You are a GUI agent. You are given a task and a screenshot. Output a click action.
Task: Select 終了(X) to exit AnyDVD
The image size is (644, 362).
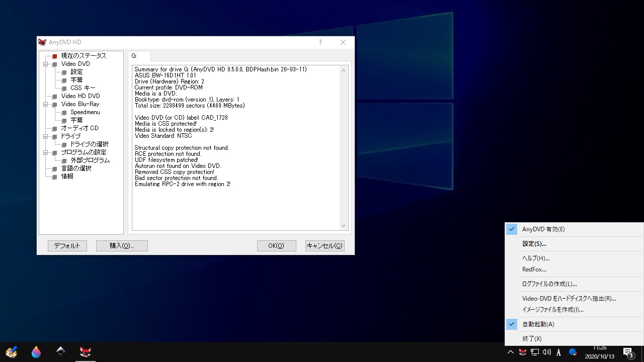(x=574, y=339)
